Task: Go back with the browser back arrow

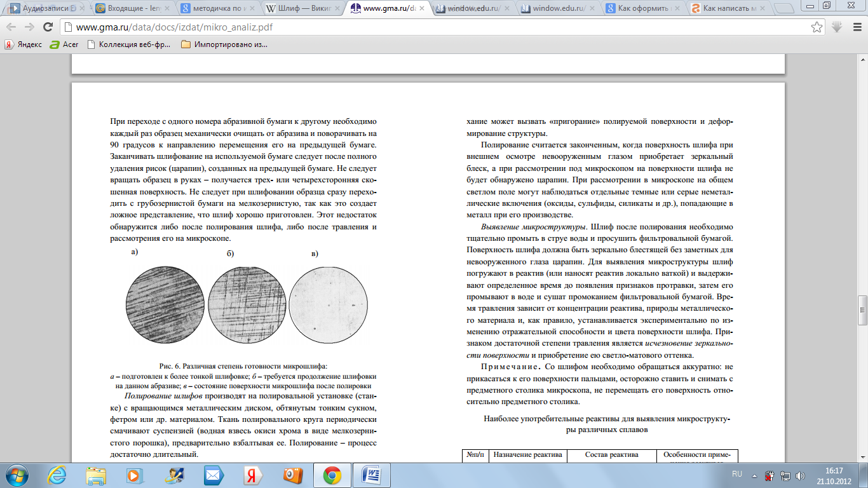Action: pos(12,27)
